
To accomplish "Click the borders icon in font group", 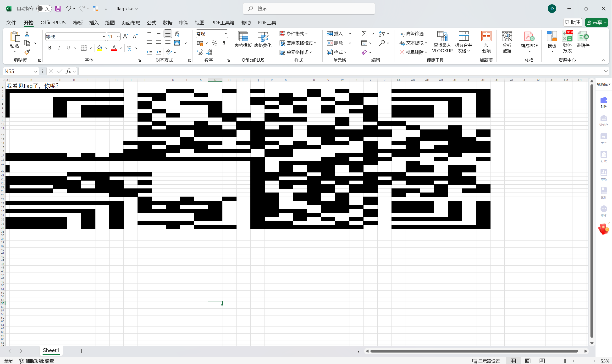I will coord(84,48).
